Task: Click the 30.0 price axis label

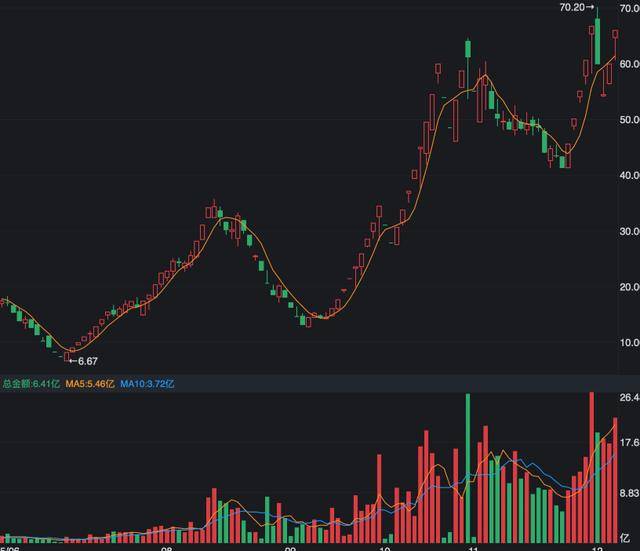Action: 629,232
